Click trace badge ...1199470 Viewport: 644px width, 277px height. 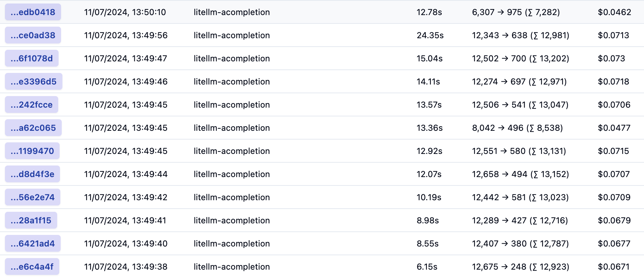32,151
